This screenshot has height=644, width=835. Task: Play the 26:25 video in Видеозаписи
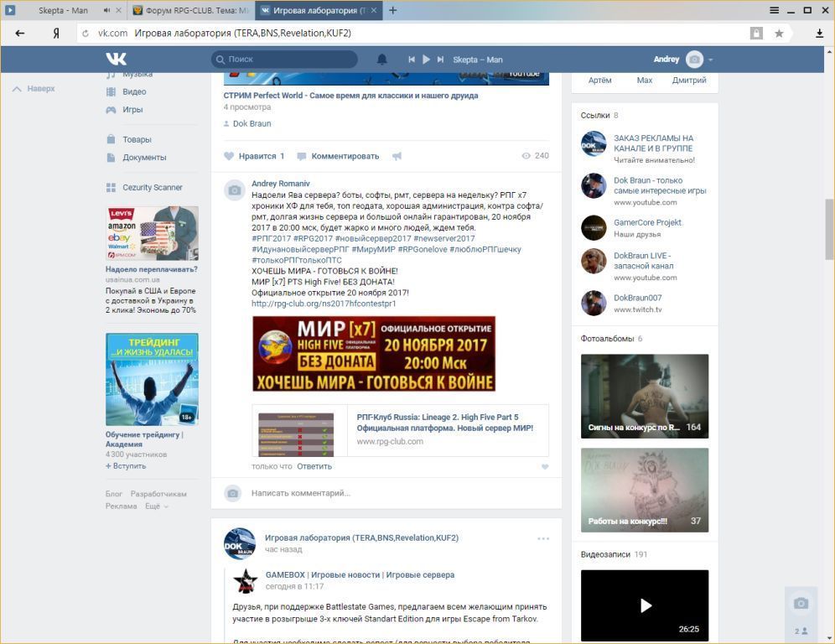[x=645, y=605]
